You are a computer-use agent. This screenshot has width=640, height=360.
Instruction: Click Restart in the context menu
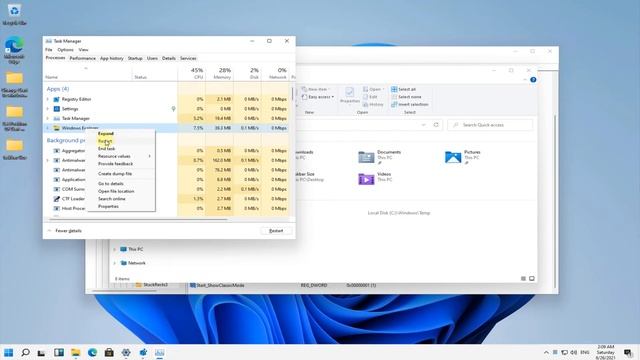point(105,141)
